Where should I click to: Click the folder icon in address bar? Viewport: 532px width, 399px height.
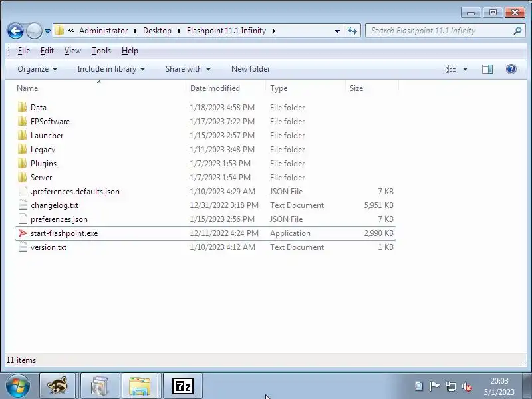(x=59, y=31)
